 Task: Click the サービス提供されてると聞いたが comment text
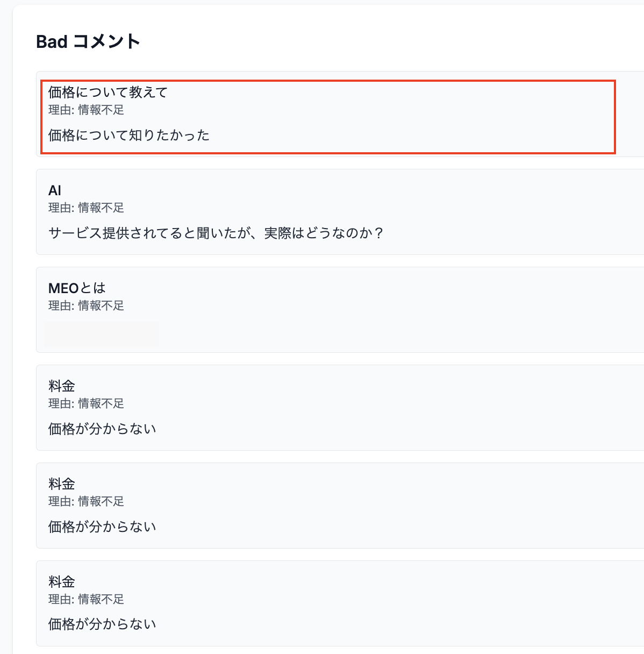(216, 233)
